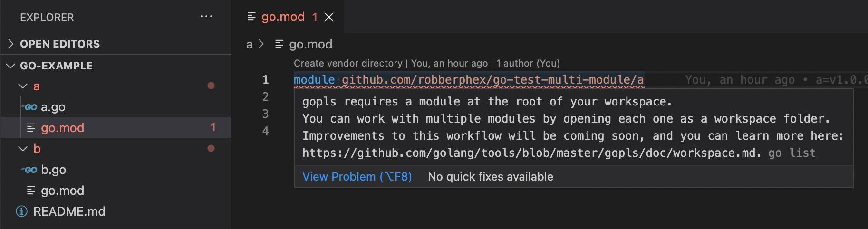Open a.go from the file tree
868x229 pixels.
(x=53, y=107)
